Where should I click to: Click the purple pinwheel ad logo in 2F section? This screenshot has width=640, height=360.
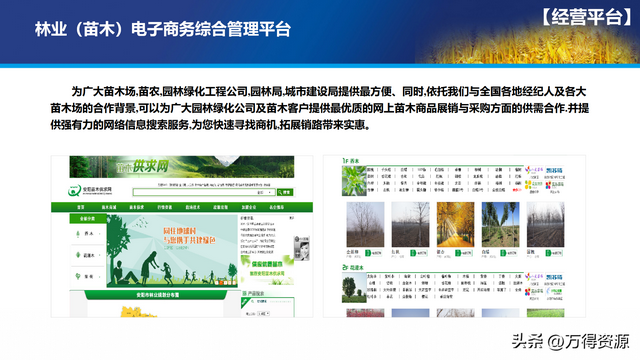tap(534, 277)
